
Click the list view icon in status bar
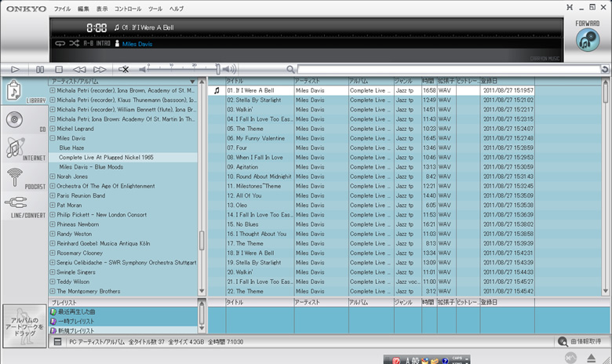click(58, 342)
